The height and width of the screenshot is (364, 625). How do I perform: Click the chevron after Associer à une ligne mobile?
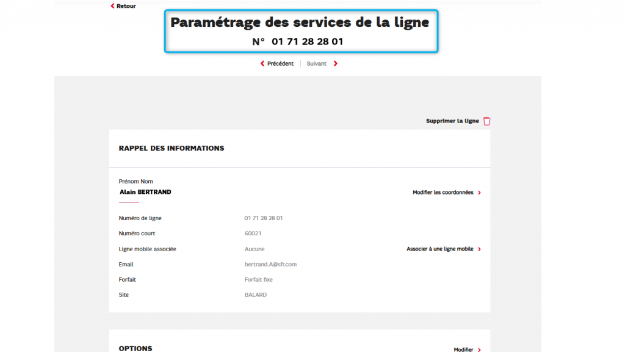pyautogui.click(x=479, y=249)
